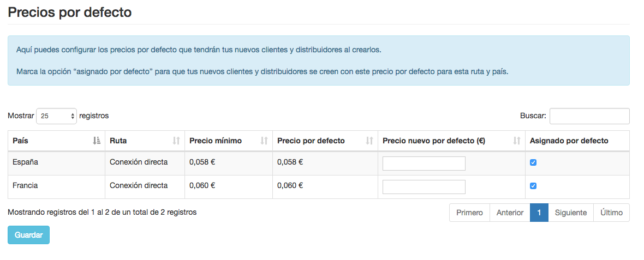This screenshot has height=260, width=644.
Task: Select the Francia row country cell
Action: point(26,185)
